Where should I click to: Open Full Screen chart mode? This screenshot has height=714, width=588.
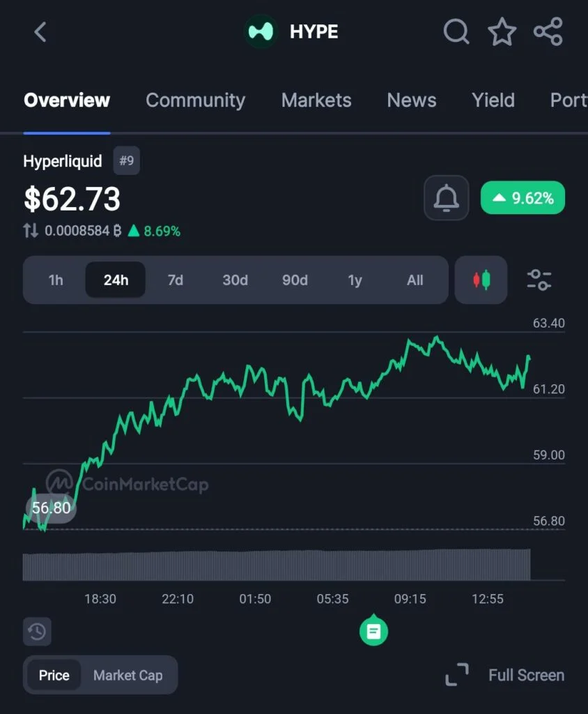[x=504, y=675]
